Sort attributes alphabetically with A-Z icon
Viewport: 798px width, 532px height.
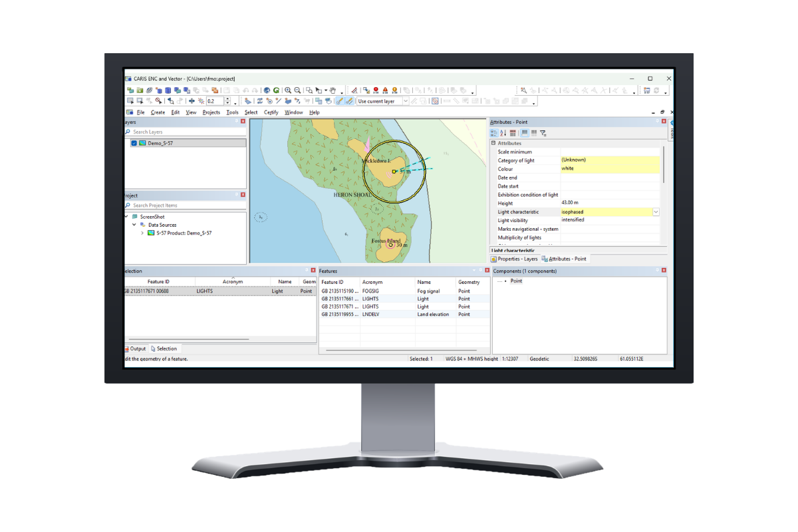503,133
